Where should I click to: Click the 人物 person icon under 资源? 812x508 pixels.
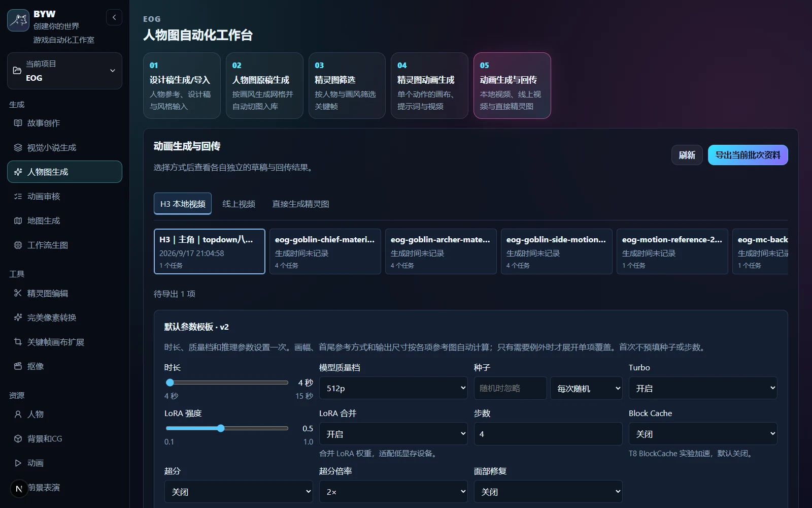point(18,414)
